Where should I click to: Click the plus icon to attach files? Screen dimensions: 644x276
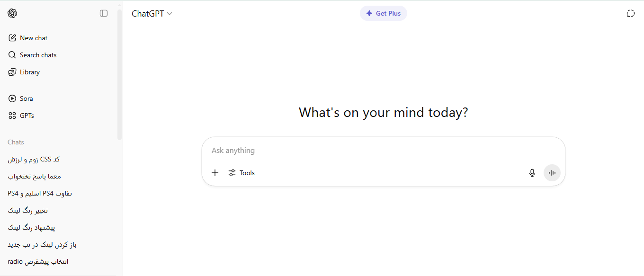215,173
